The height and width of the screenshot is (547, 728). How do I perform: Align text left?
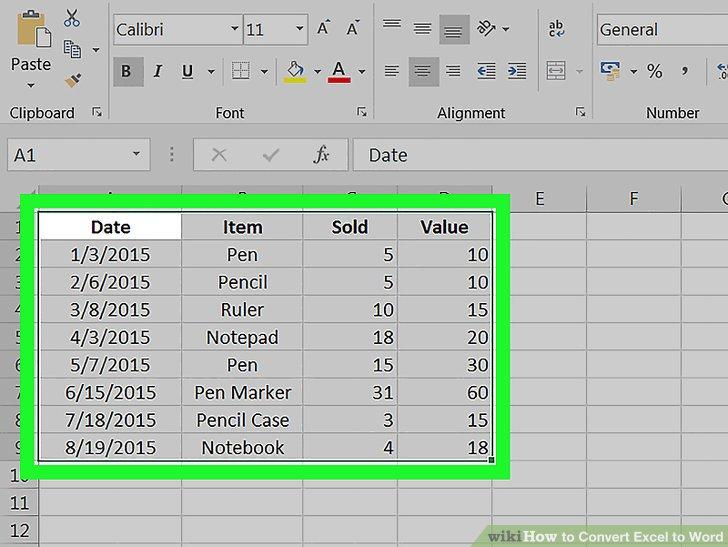tap(392, 71)
